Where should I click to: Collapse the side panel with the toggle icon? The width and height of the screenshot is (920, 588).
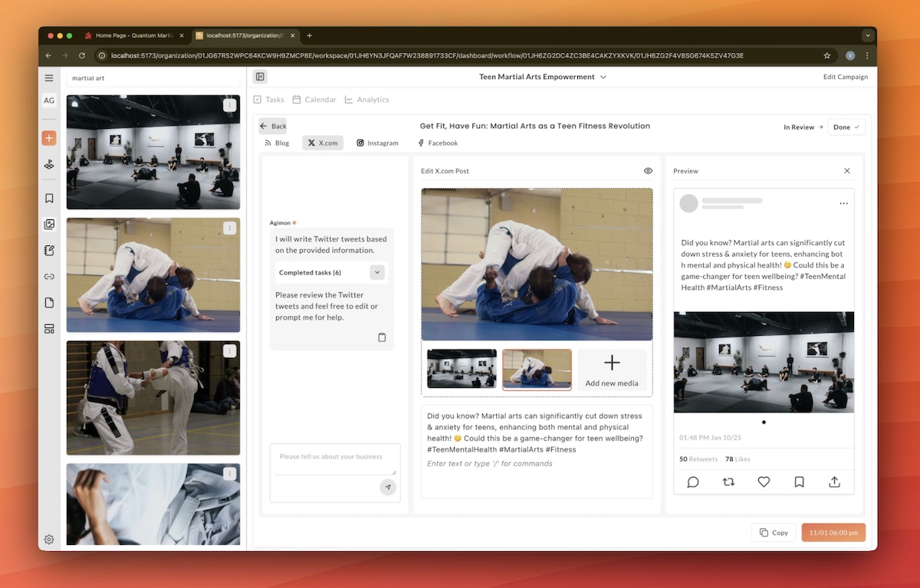click(260, 77)
